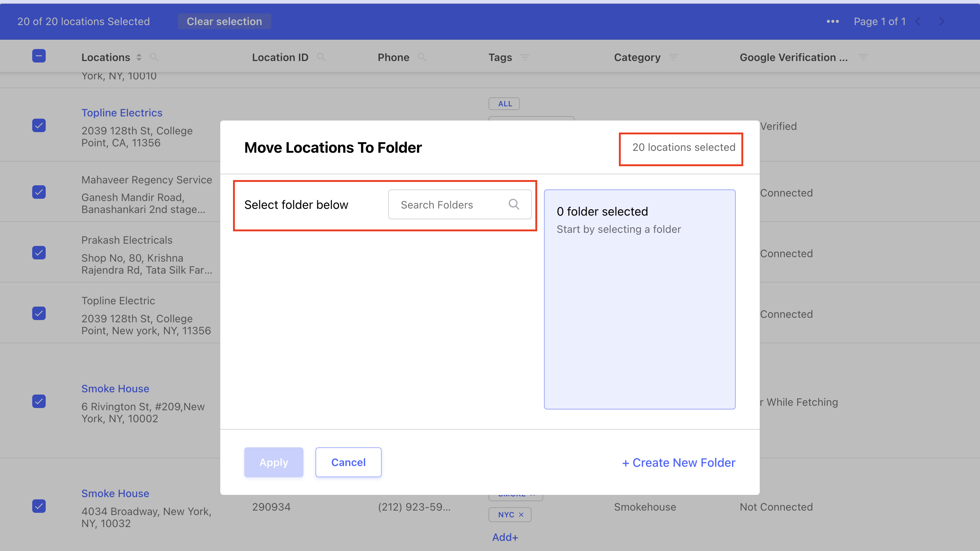Open the Google Verification filter dropdown

point(863,57)
